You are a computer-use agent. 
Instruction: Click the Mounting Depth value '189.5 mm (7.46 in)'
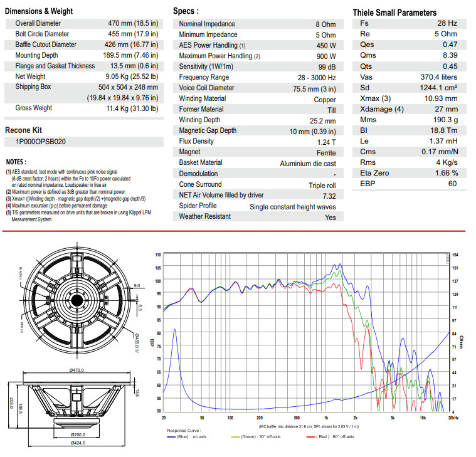130,55
